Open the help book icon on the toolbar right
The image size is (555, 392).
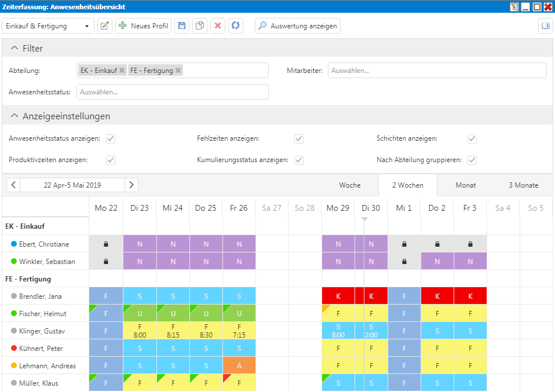pos(545,26)
